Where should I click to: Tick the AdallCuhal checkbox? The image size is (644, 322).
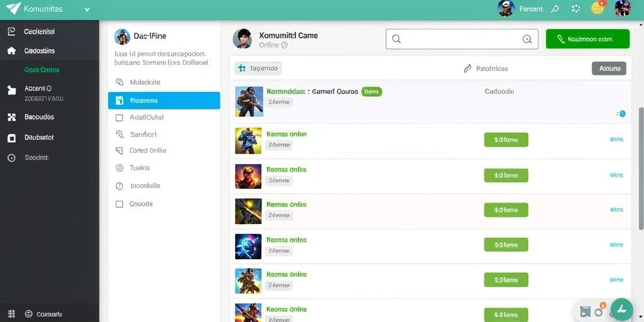coord(119,118)
